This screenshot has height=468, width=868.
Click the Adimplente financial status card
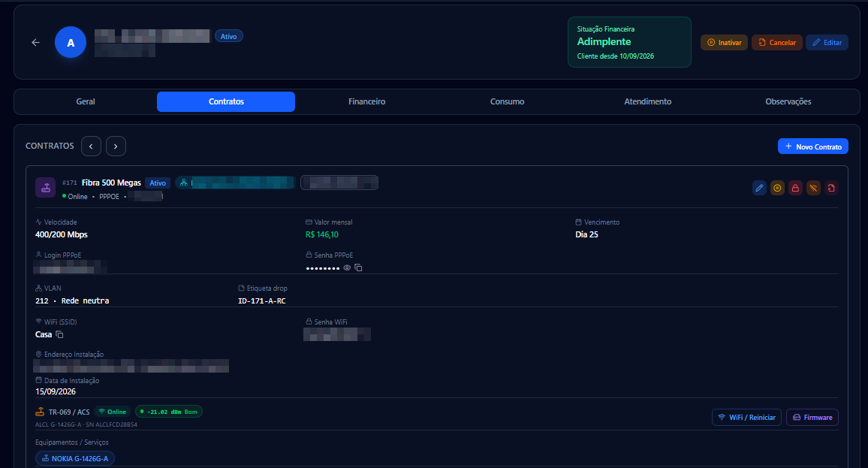tap(629, 42)
